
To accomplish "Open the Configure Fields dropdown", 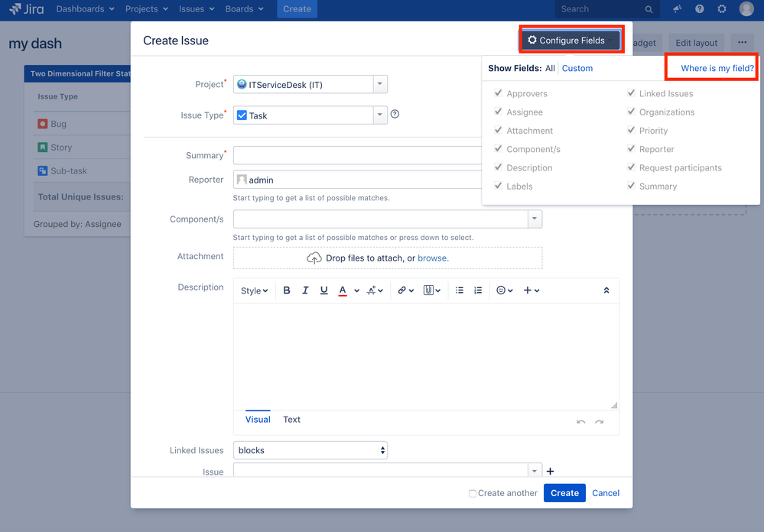I will coord(571,41).
